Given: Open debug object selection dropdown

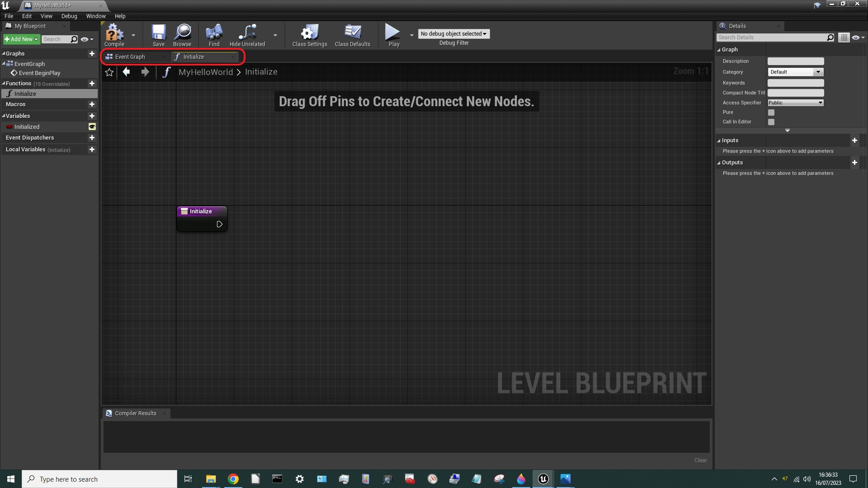Looking at the screenshot, I should point(453,34).
